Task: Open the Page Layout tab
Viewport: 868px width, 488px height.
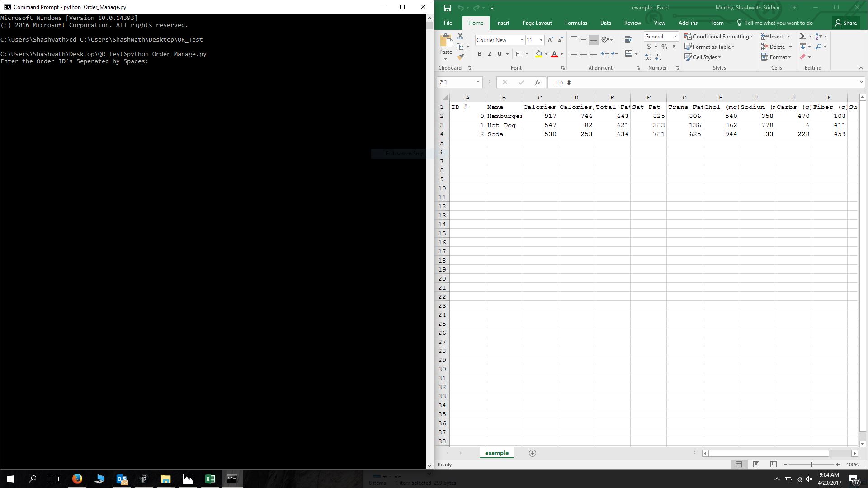Action: point(537,23)
